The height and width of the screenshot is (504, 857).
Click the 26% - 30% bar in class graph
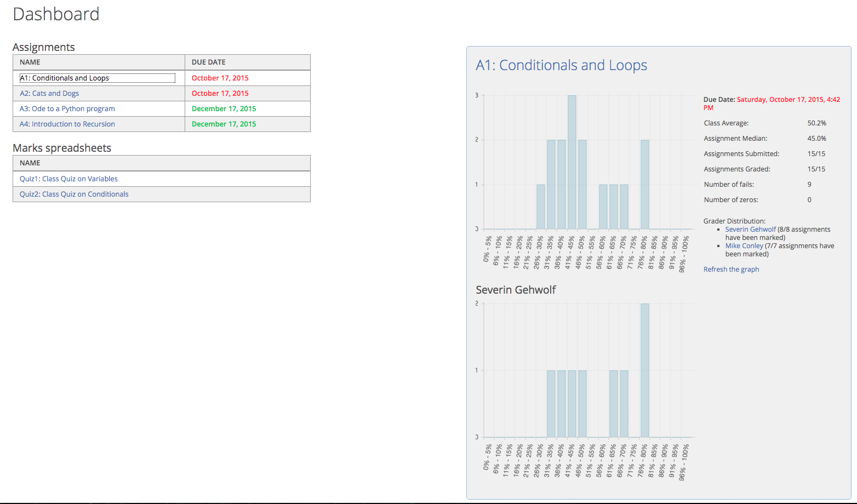coord(541,207)
